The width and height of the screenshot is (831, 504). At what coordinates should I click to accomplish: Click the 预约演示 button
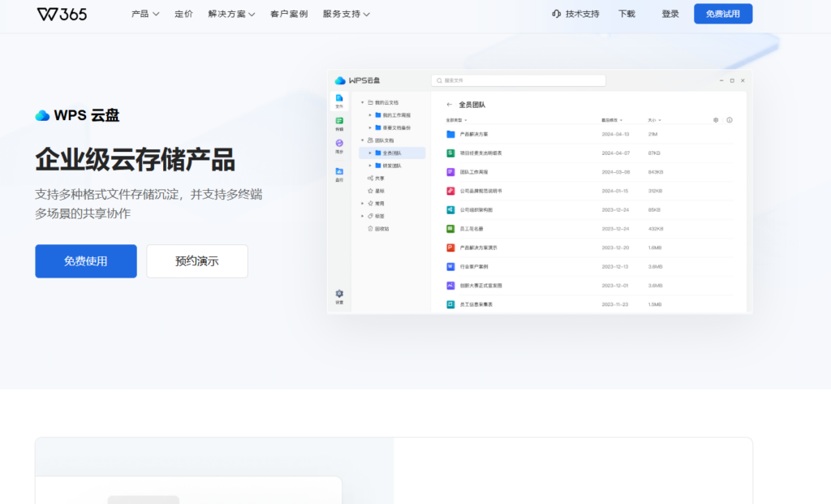pos(196,261)
